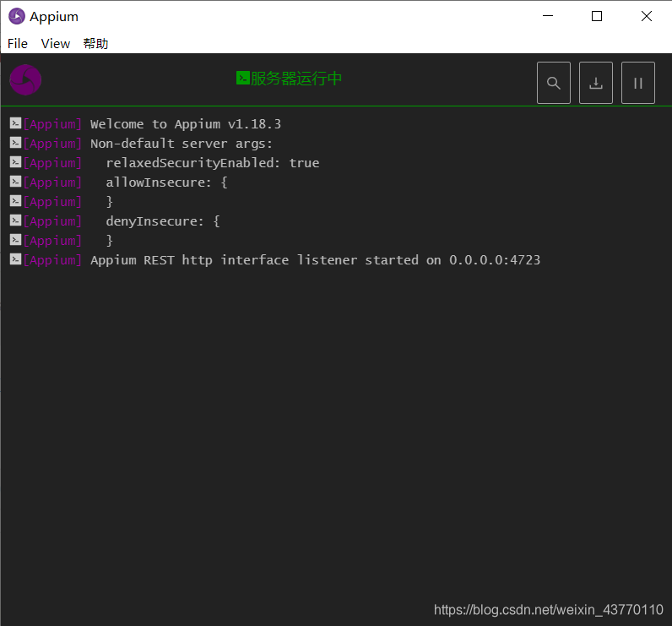Click terminal icon on relaxedSecurityEnabled row
Screen dimensions: 672x626
click(15, 162)
